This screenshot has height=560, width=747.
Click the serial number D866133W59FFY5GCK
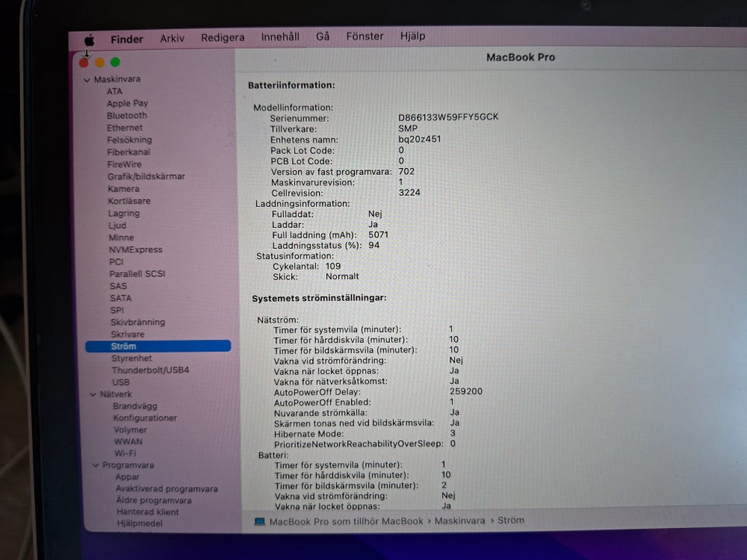pyautogui.click(x=448, y=117)
